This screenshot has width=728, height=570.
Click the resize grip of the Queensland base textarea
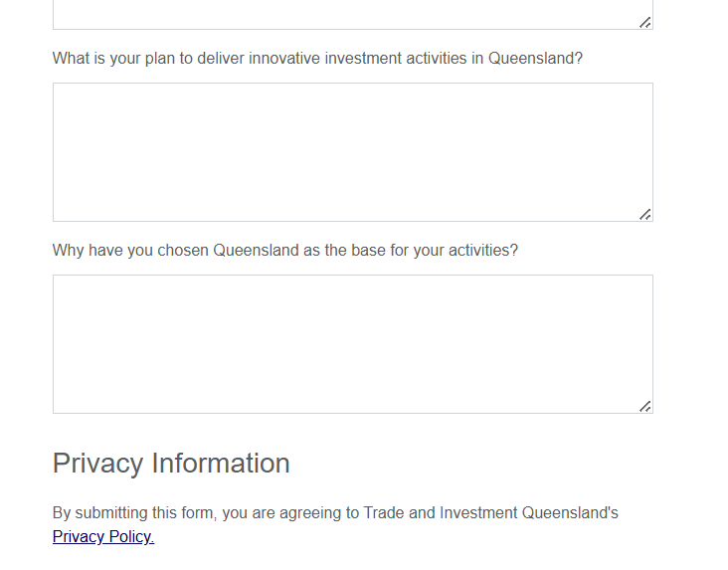pos(645,406)
